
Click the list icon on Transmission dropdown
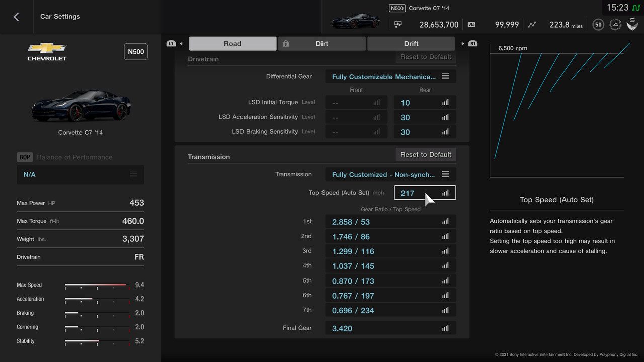[x=445, y=174]
